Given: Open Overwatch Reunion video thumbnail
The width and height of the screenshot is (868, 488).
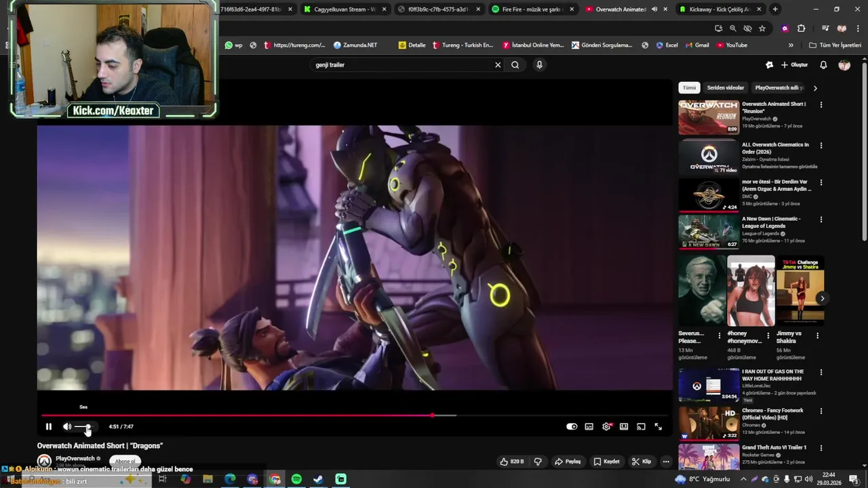Looking at the screenshot, I should [709, 117].
